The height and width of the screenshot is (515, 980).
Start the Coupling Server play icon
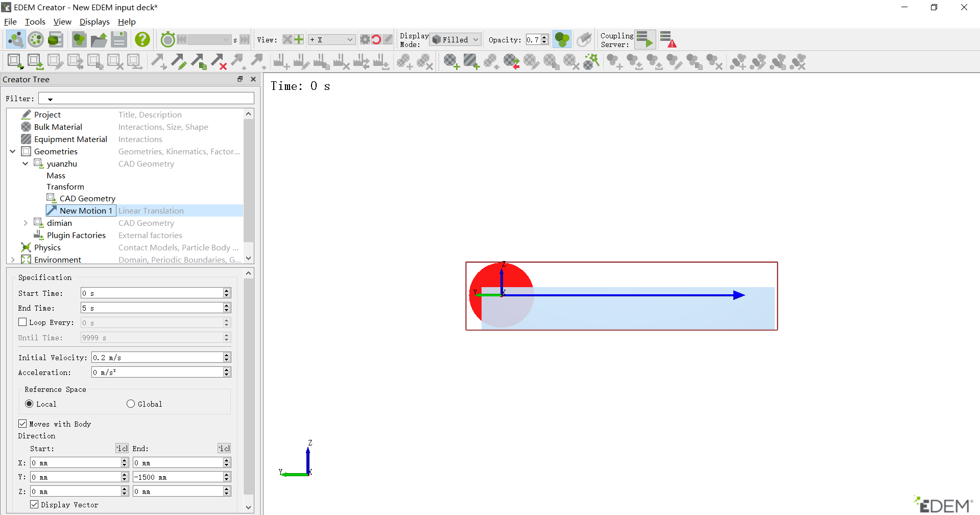pos(645,39)
